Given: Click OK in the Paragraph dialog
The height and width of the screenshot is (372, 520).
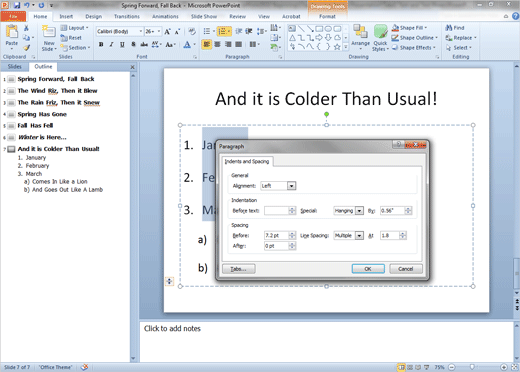Looking at the screenshot, I should (368, 269).
